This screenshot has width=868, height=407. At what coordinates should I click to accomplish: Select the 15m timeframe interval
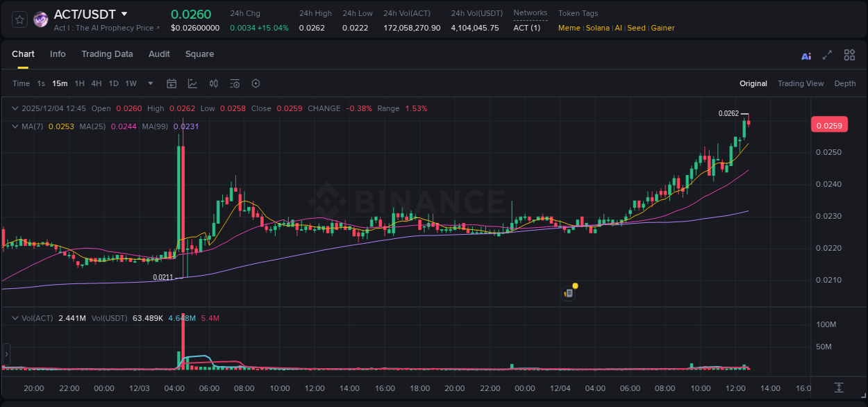[x=60, y=83]
